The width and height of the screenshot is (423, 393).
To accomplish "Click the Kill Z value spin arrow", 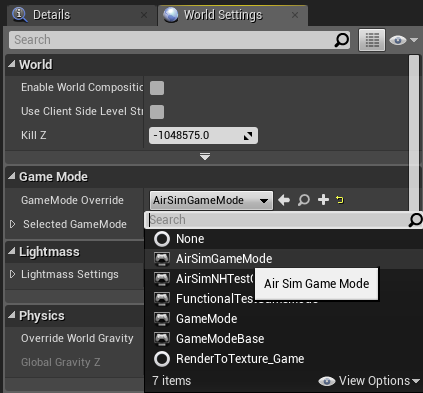I will pyautogui.click(x=248, y=136).
